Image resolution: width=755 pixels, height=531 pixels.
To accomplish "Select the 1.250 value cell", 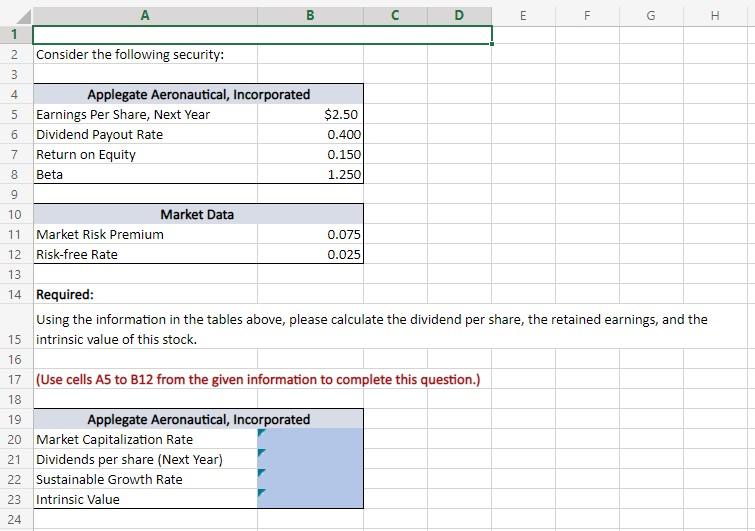I will pyautogui.click(x=310, y=174).
